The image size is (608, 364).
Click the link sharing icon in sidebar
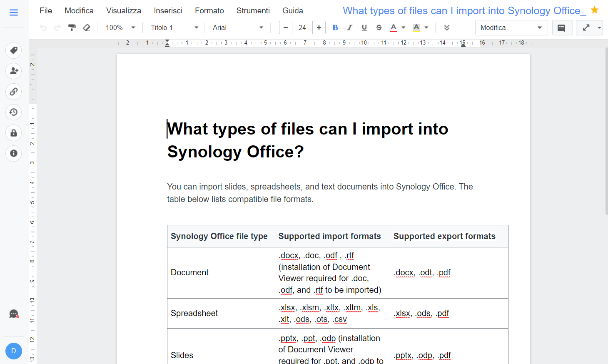(14, 91)
